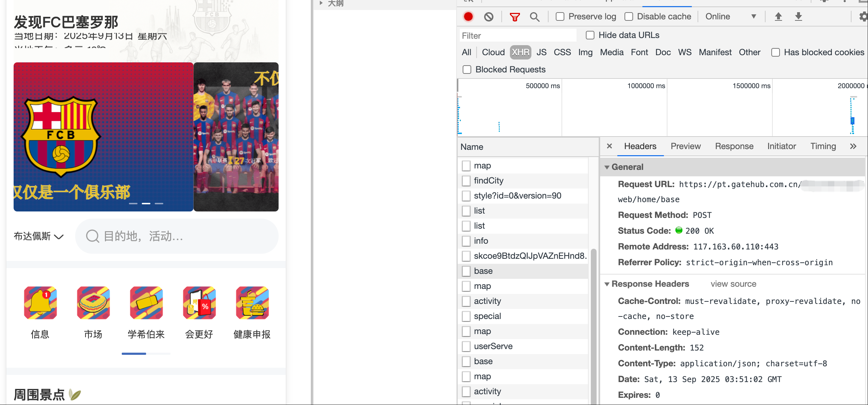The image size is (868, 405).
Task: Open the 布达佩斯 city dropdown
Action: (x=39, y=236)
